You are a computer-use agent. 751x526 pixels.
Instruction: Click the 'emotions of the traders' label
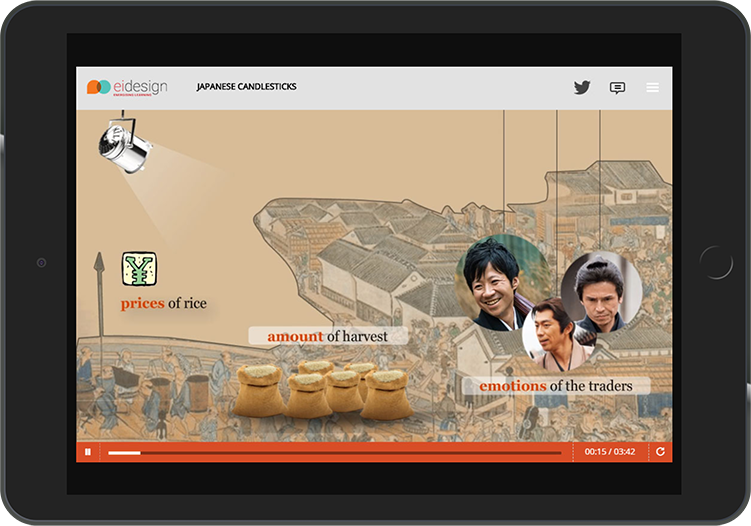click(x=556, y=386)
